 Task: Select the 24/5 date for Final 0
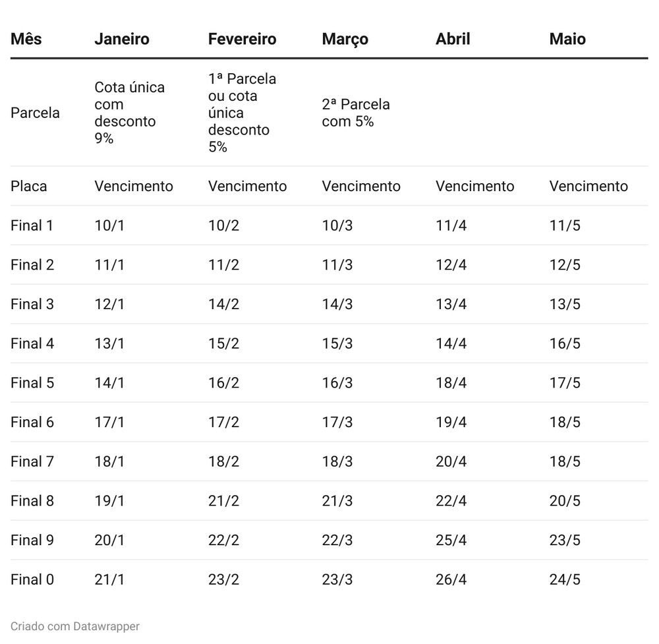(565, 580)
